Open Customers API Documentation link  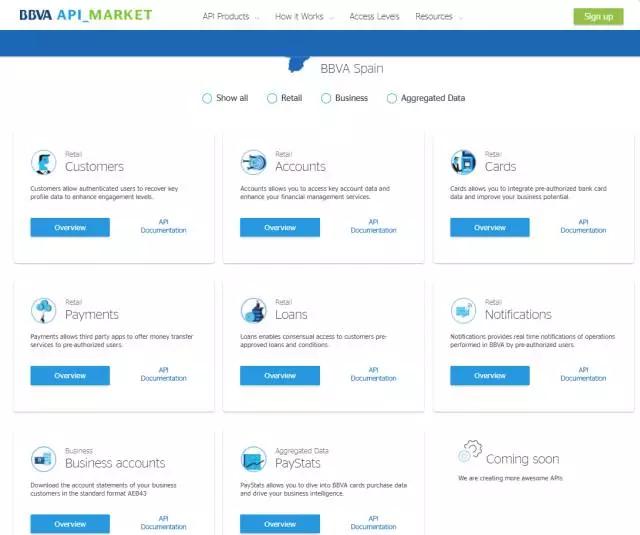[x=163, y=226]
